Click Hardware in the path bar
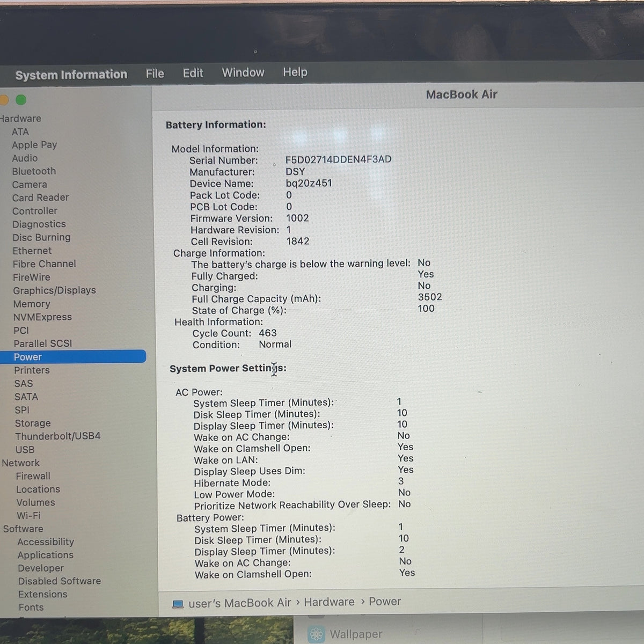Viewport: 644px width, 644px height. point(329,602)
